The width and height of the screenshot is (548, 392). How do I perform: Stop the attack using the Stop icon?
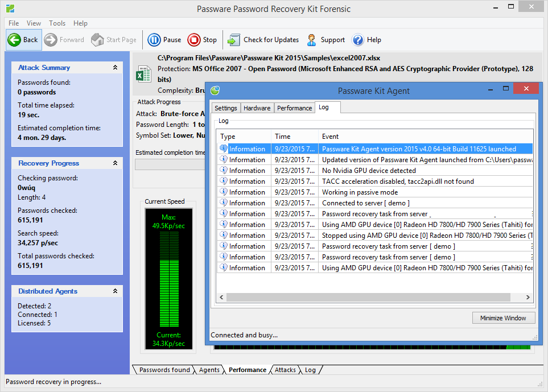pyautogui.click(x=193, y=40)
